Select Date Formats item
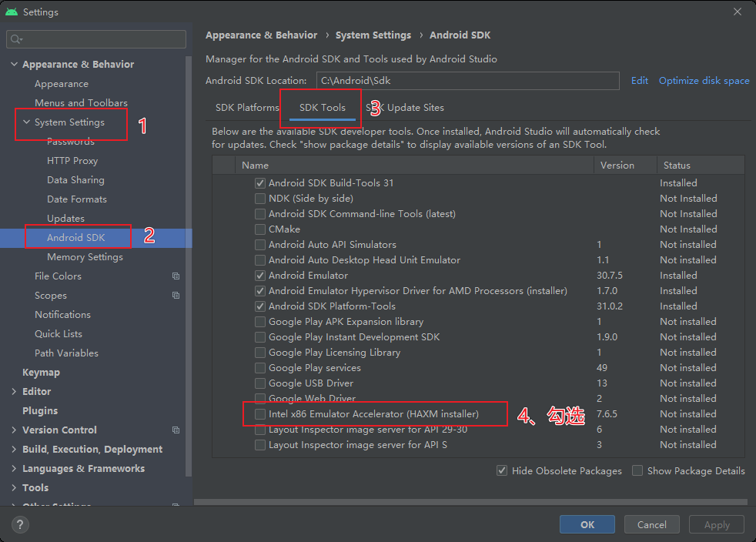 point(77,199)
